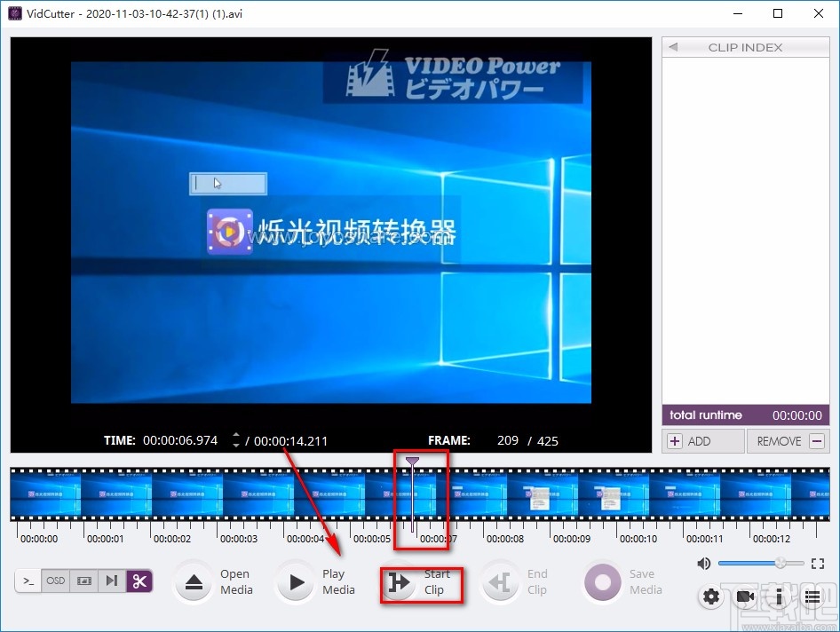Click the video camera media-info icon
Image resolution: width=840 pixels, height=632 pixels.
[745, 596]
